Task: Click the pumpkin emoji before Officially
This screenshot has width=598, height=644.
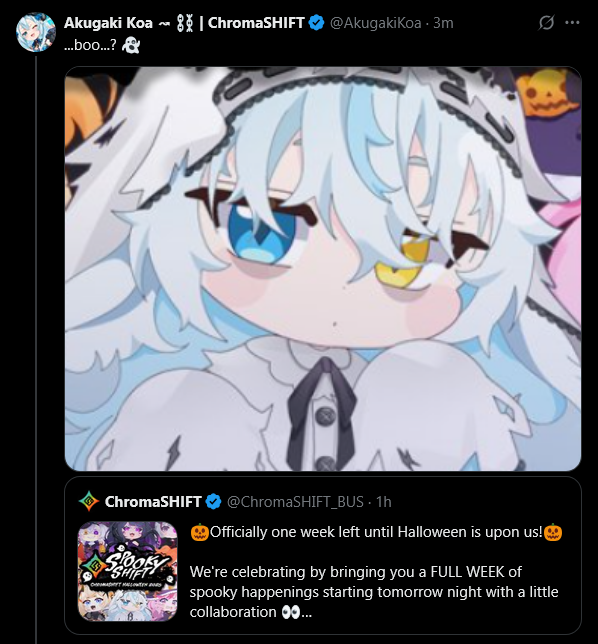Action: (x=200, y=532)
